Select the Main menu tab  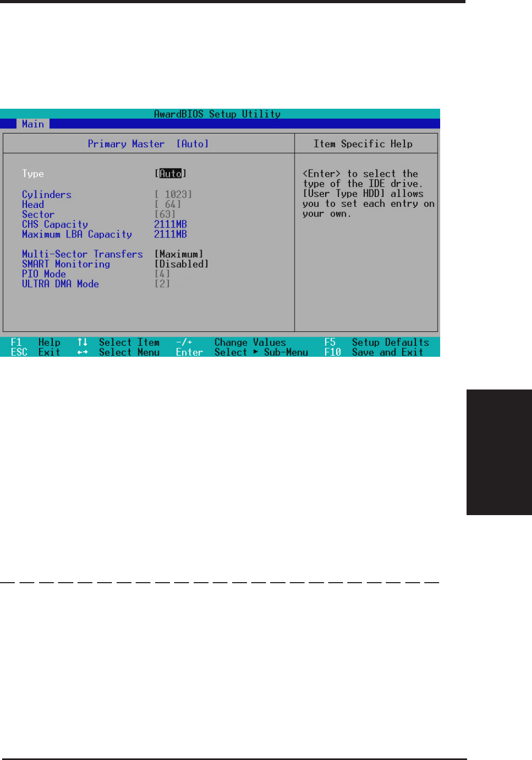[33, 124]
